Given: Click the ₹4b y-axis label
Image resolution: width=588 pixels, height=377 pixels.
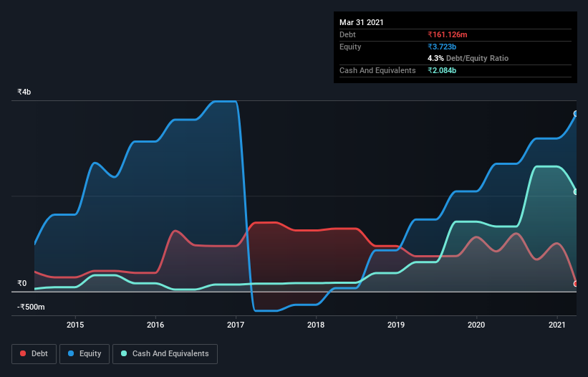Looking at the screenshot, I should (24, 92).
